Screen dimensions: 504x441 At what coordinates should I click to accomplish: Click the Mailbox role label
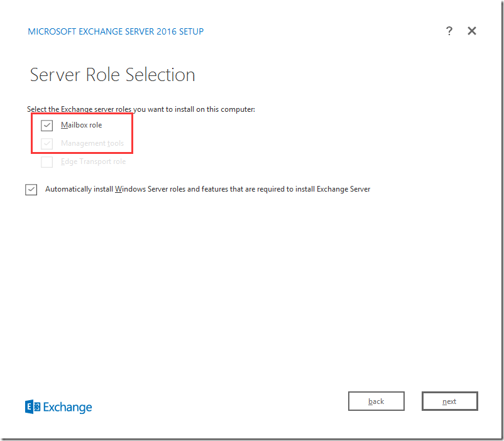coord(81,125)
